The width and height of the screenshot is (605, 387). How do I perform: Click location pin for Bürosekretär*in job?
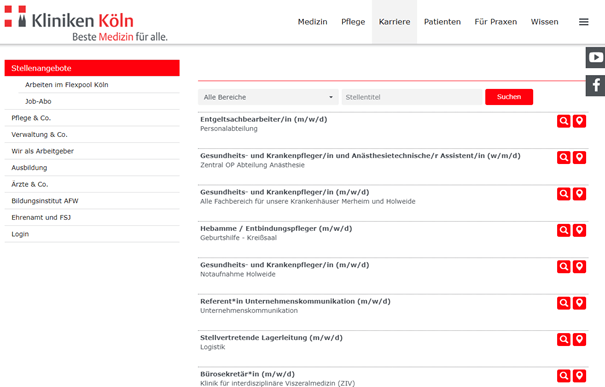point(579,376)
